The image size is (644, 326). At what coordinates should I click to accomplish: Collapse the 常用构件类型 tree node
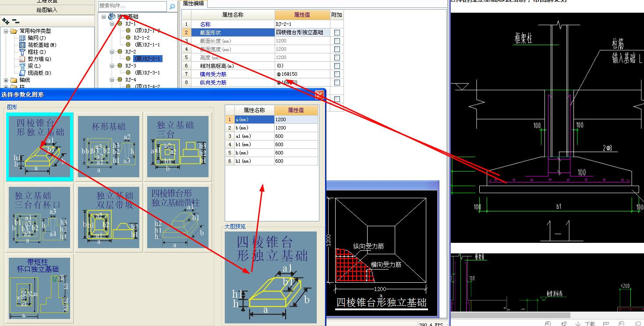coord(6,31)
